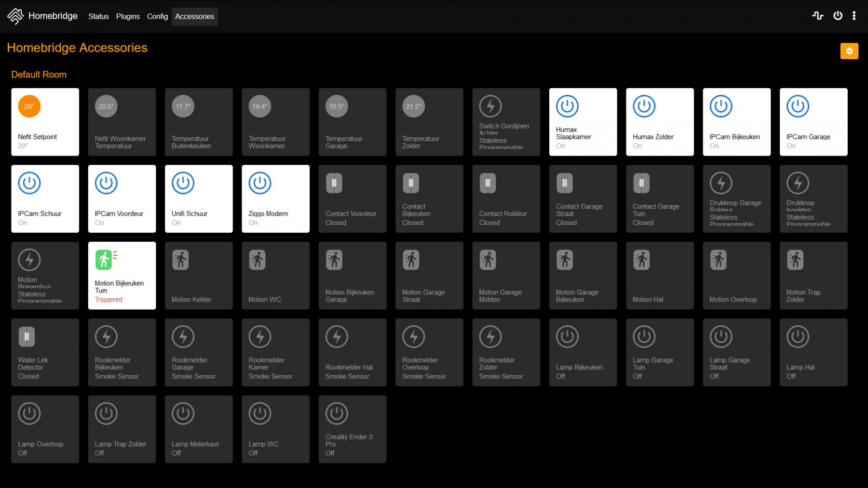Turn off the Ziggo Modem switch
The image size is (868, 488).
tap(275, 198)
